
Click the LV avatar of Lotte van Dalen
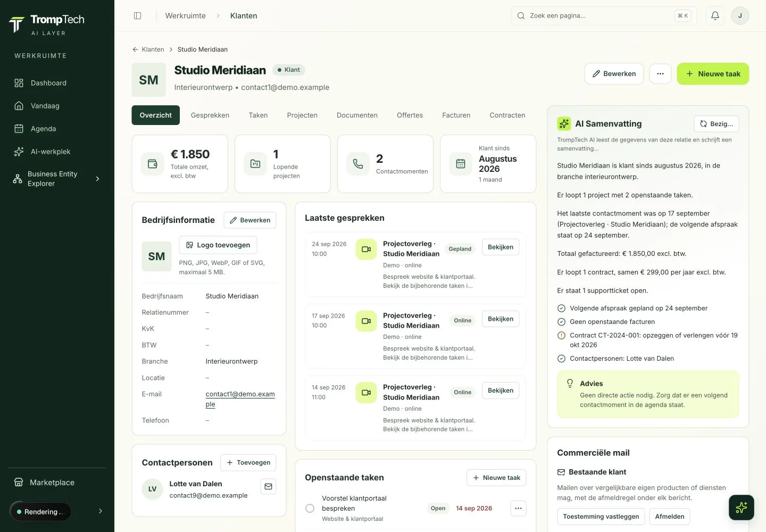[x=152, y=489]
